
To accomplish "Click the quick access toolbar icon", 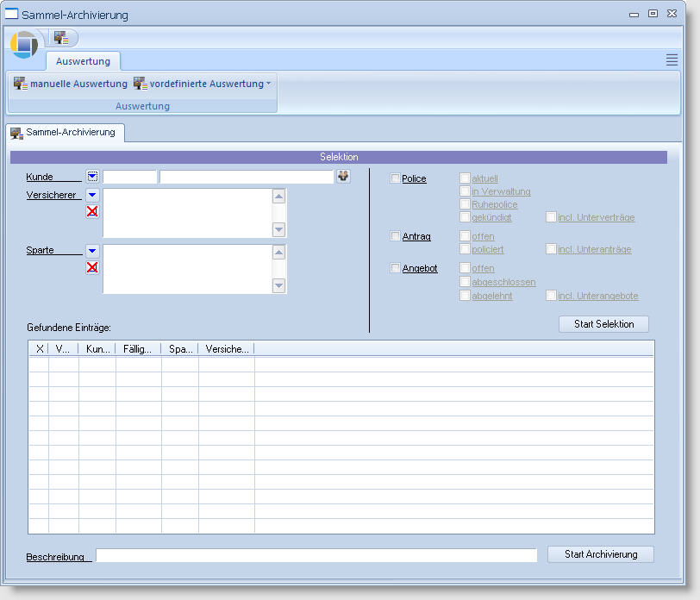I will coord(61,38).
